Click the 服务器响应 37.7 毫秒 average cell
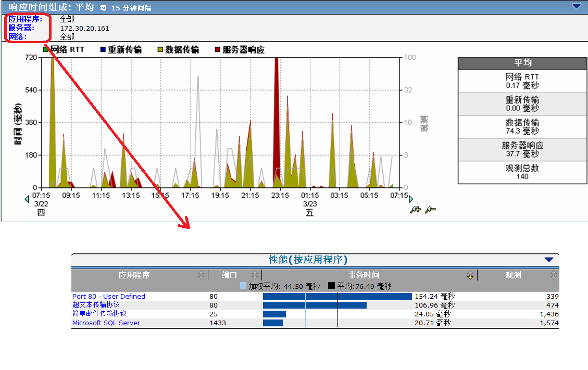The height and width of the screenshot is (370, 588). 522,149
